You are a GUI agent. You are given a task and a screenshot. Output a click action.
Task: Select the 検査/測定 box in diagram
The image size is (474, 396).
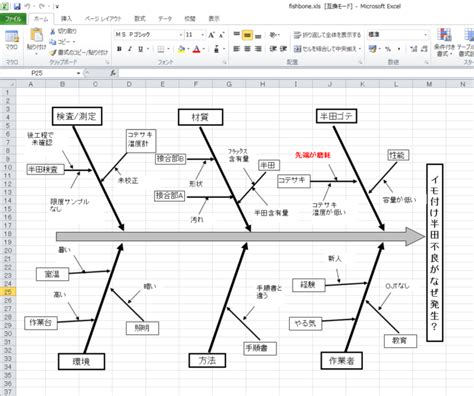pyautogui.click(x=77, y=116)
